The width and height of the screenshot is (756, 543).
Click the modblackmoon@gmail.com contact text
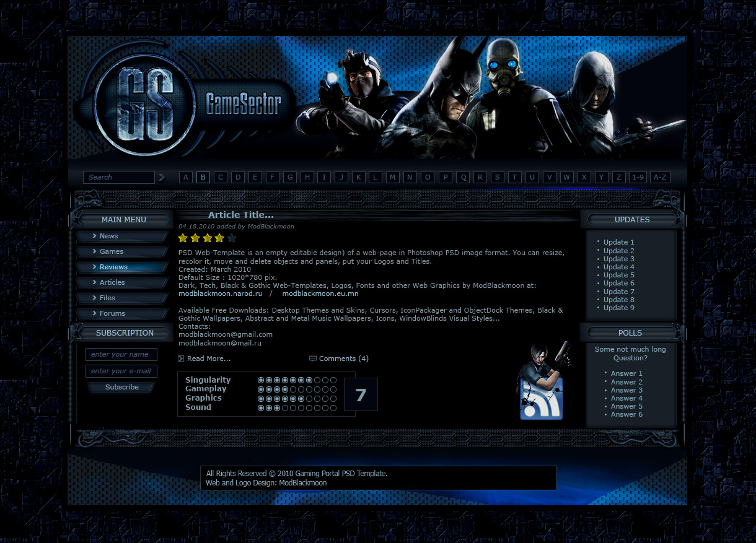[x=226, y=334]
